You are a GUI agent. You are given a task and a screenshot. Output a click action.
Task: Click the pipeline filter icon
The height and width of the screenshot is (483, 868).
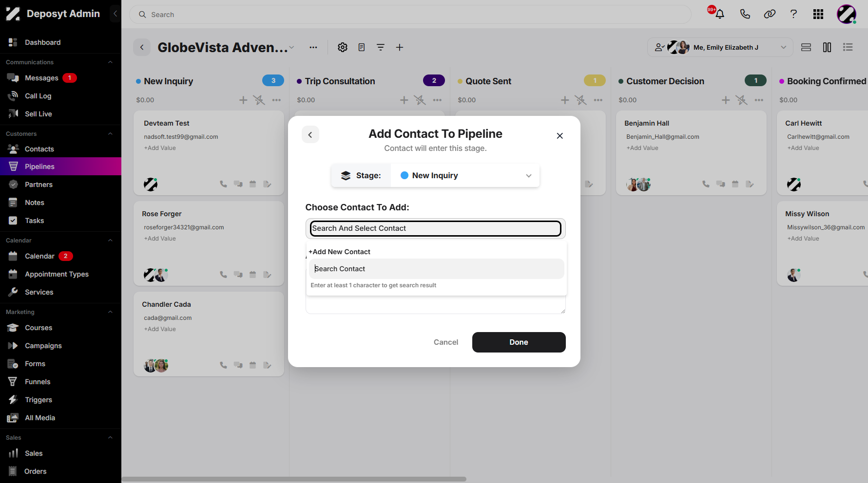pyautogui.click(x=381, y=47)
